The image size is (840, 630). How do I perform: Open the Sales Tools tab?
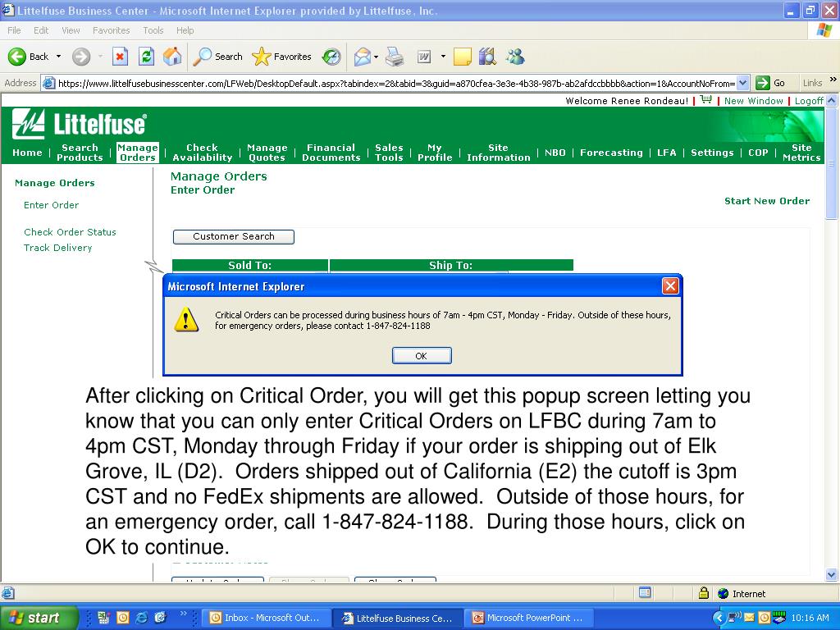(x=389, y=153)
